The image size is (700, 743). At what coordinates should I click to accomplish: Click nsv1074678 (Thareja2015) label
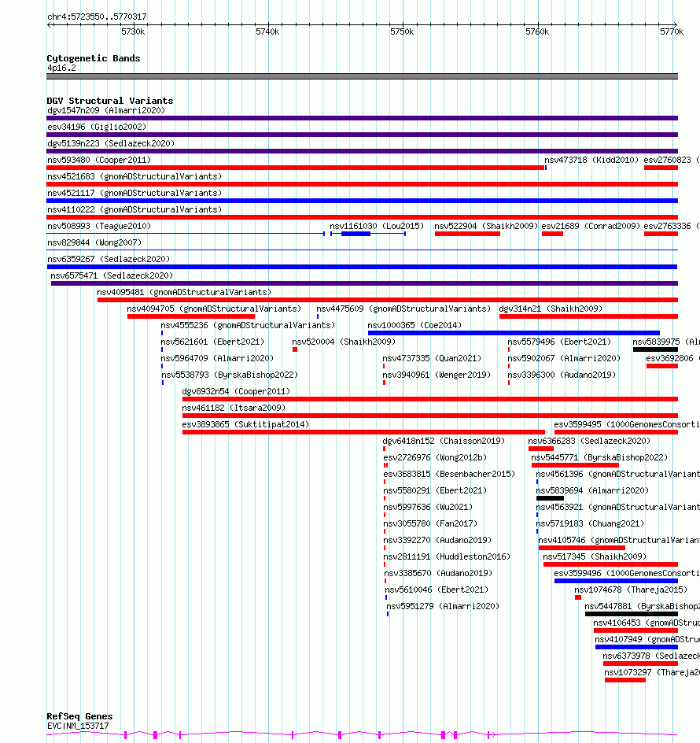(631, 590)
